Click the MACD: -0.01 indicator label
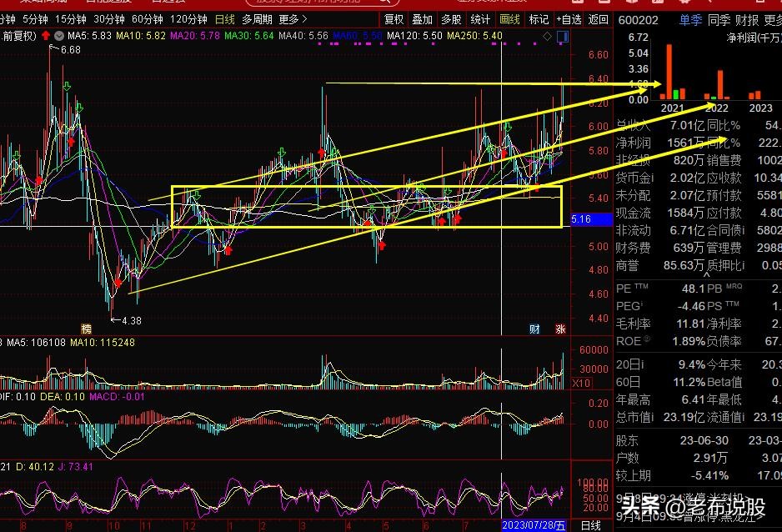 [x=117, y=397]
